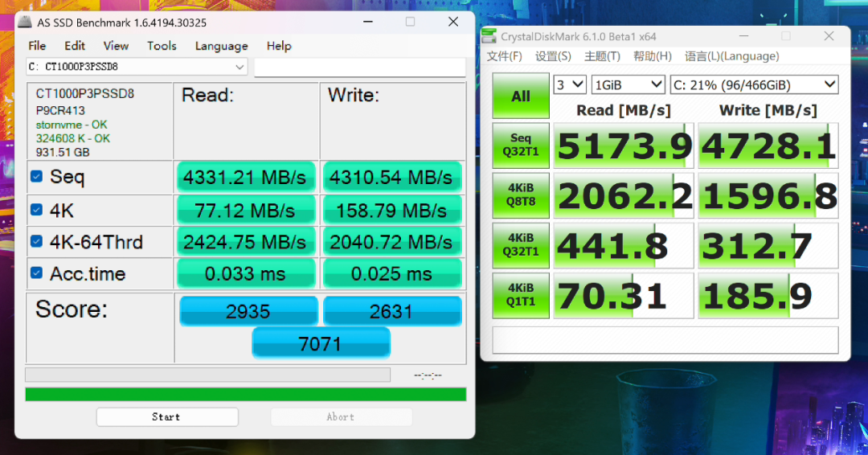868x455 pixels.
Task: Open the 帮助(H) menu in CrystalDiskMark
Action: click(653, 56)
